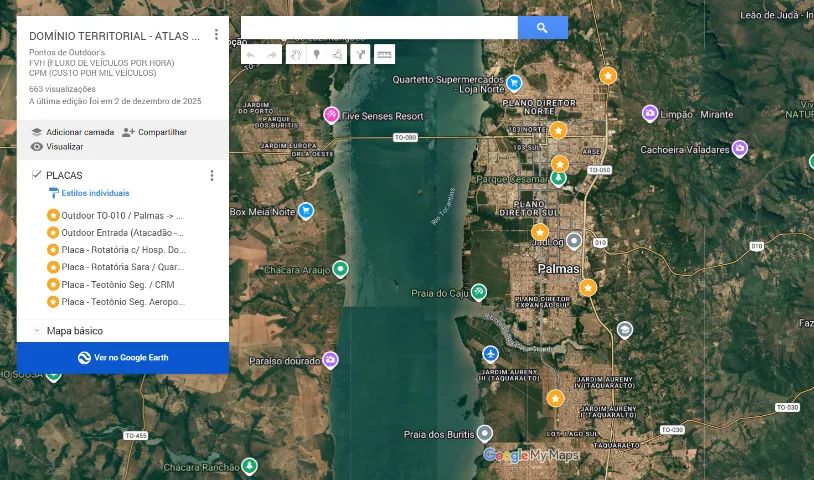Select the Measure distance ruler tool
814x480 pixels.
[x=384, y=54]
